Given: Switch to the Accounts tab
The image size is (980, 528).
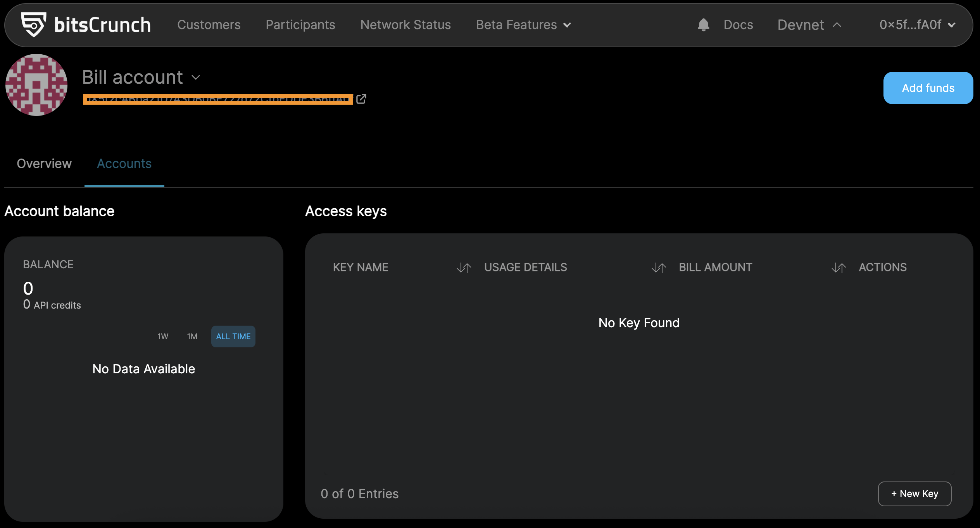Looking at the screenshot, I should click(124, 164).
